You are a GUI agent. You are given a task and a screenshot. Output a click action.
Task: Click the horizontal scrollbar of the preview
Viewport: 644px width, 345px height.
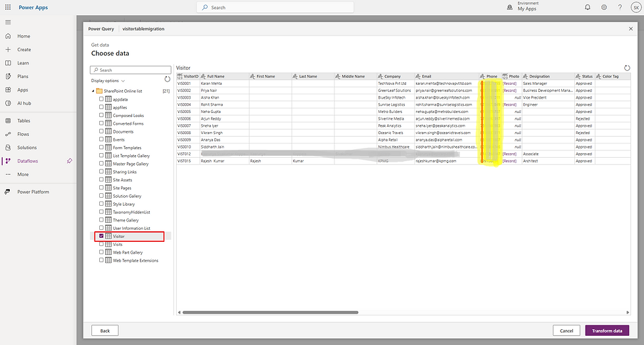click(x=270, y=313)
